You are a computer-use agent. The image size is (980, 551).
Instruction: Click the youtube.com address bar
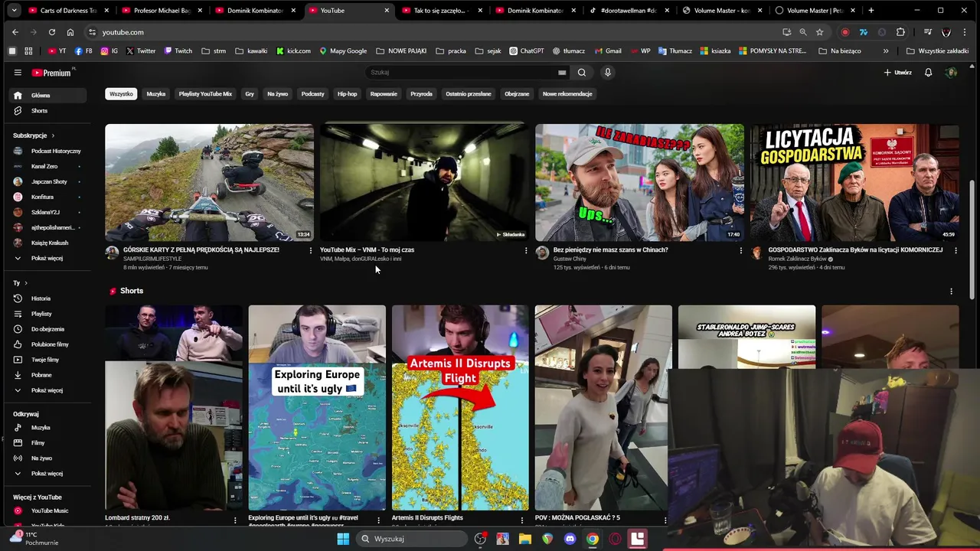[433, 32]
